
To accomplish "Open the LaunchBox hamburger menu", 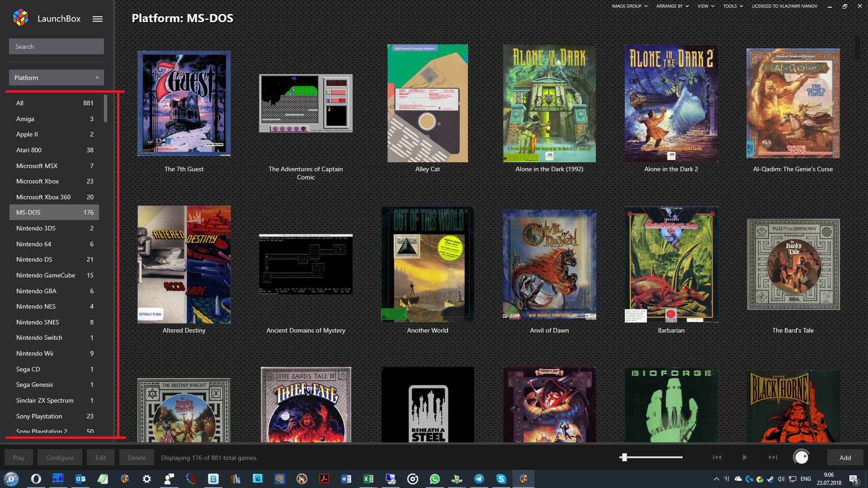I will coord(98,19).
